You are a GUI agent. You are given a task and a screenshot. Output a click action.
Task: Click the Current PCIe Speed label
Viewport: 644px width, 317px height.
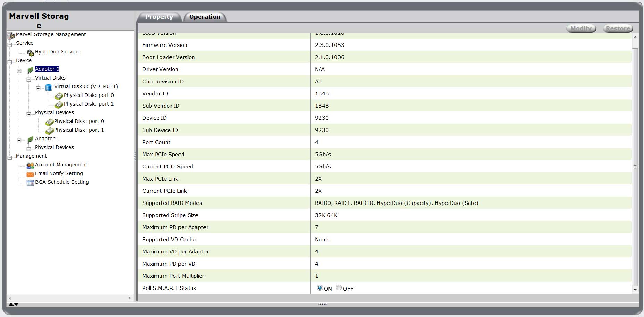tap(168, 167)
